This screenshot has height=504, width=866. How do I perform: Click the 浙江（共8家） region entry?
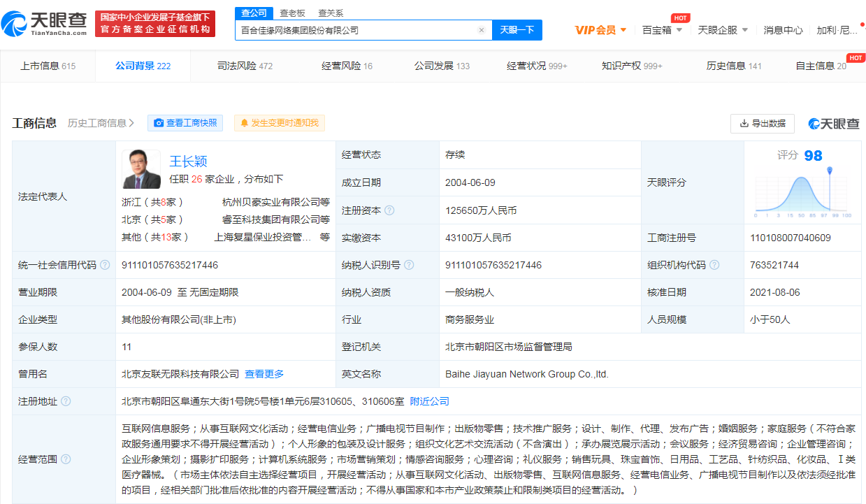[x=152, y=202]
